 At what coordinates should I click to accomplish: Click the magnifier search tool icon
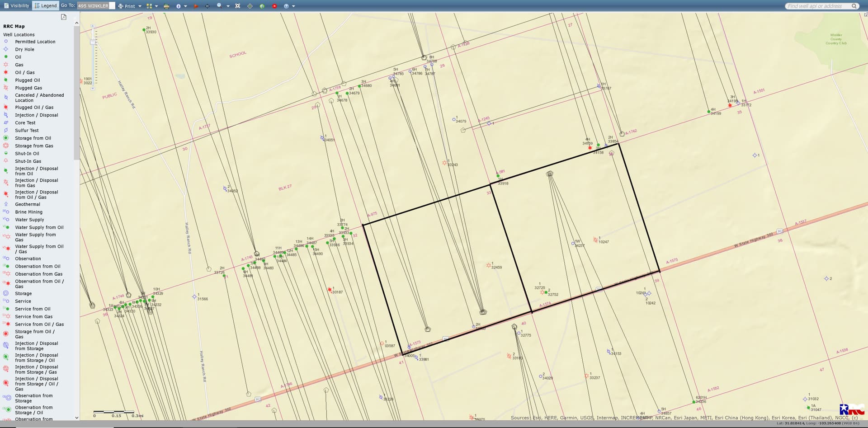pos(219,6)
